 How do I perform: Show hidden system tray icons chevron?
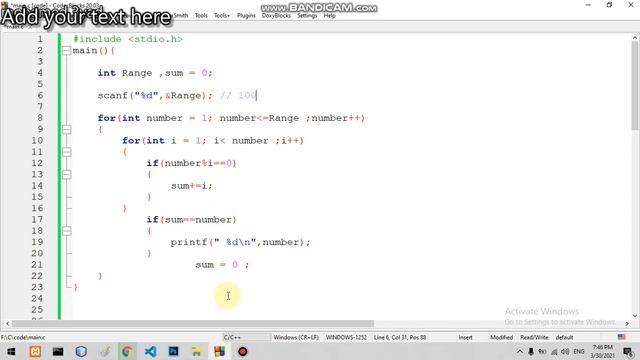point(520,351)
